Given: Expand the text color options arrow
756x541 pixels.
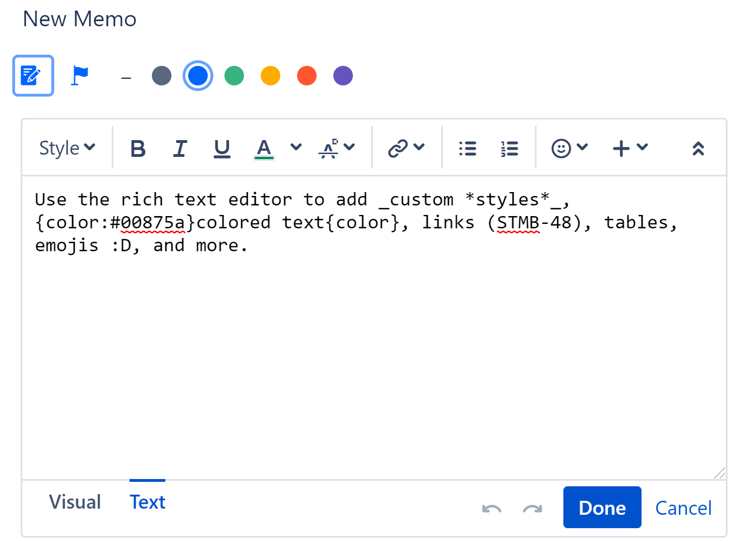Looking at the screenshot, I should [296, 147].
